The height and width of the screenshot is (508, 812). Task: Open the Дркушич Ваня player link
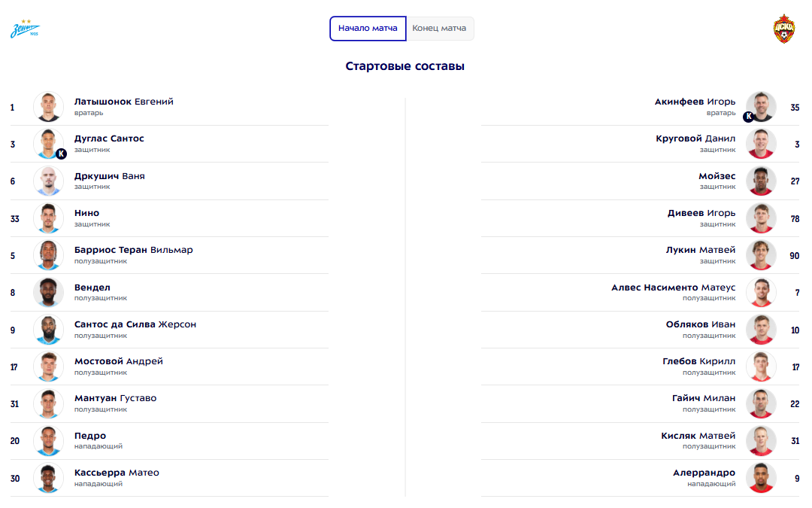109,176
